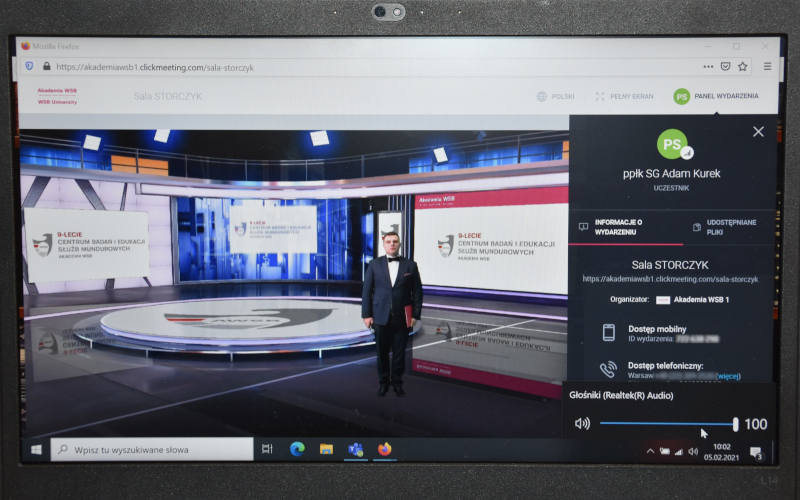This screenshot has width=800, height=500.
Task: Toggle full screen with PEŁNY EKRAN
Action: tap(625, 97)
